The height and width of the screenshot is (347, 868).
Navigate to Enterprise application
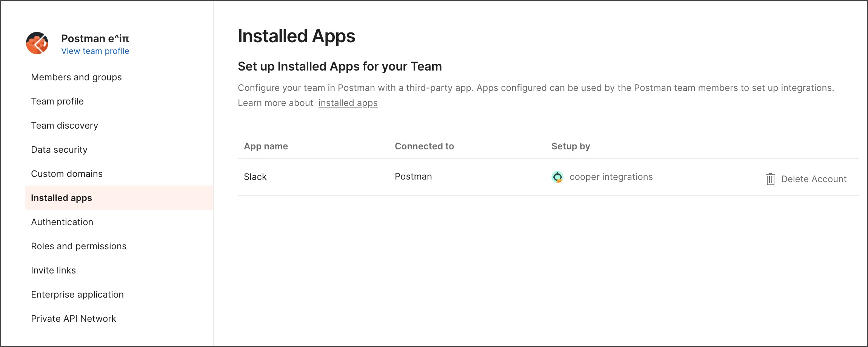point(77,295)
